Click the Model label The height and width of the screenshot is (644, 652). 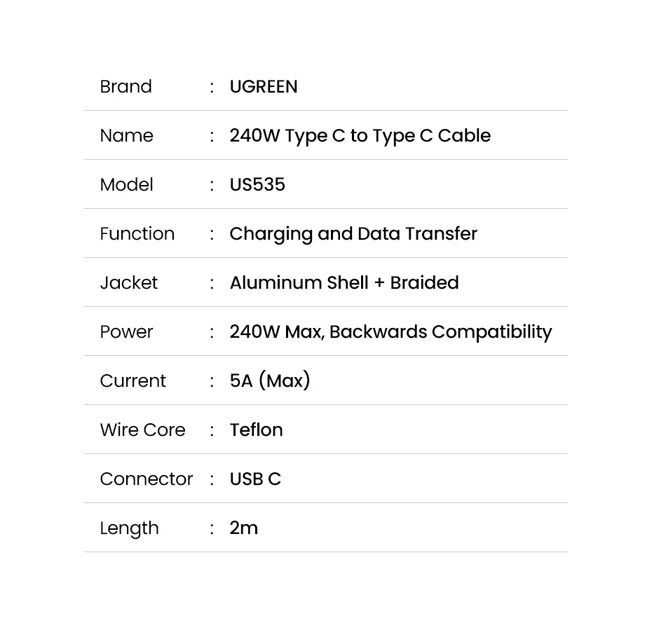pyautogui.click(x=126, y=184)
